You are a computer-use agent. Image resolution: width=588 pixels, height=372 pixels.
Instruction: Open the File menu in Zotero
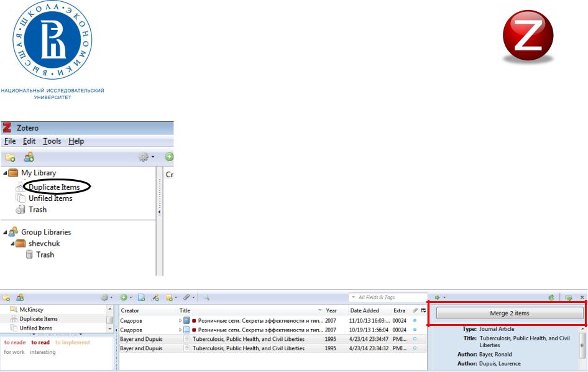pyautogui.click(x=10, y=141)
